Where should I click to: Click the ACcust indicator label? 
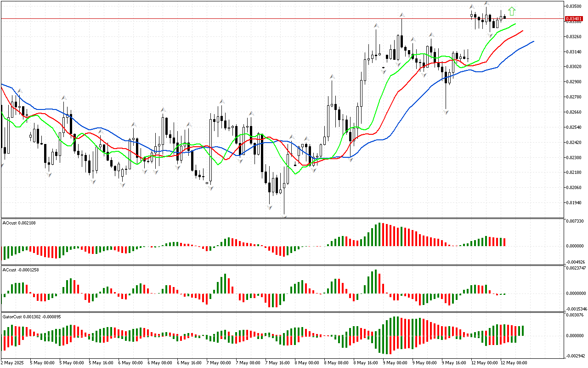21,270
